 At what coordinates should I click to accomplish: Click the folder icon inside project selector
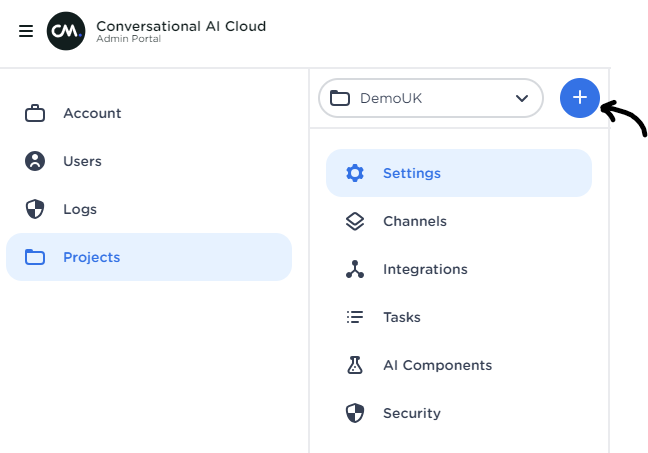click(x=340, y=98)
